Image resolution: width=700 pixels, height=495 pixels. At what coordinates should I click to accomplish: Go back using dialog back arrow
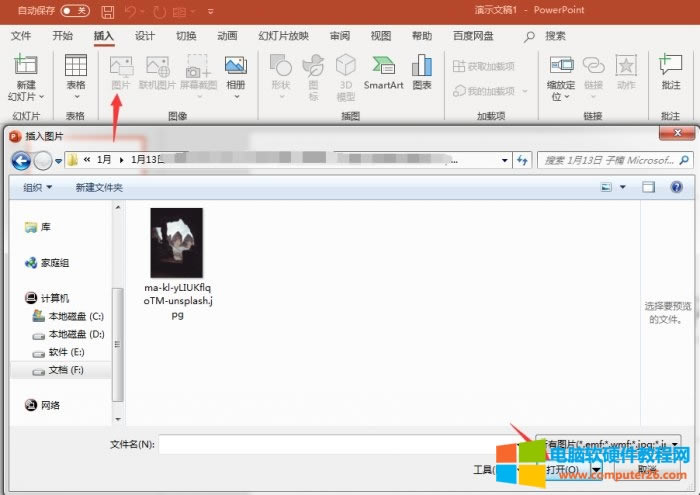(21, 160)
